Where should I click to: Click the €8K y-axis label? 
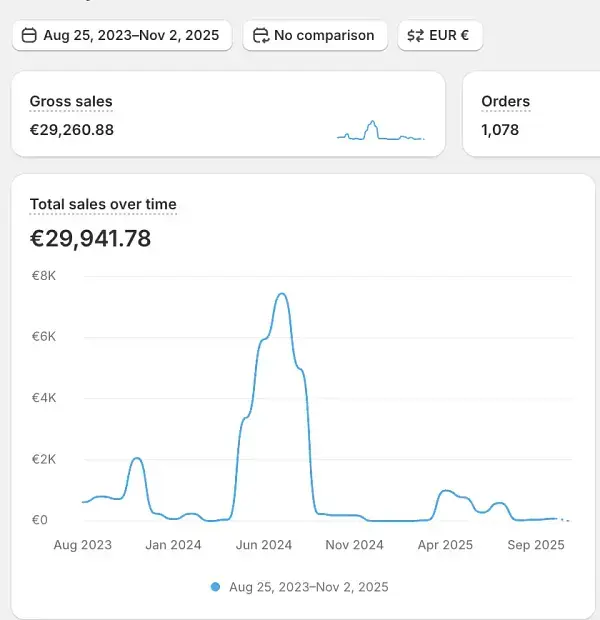point(44,275)
